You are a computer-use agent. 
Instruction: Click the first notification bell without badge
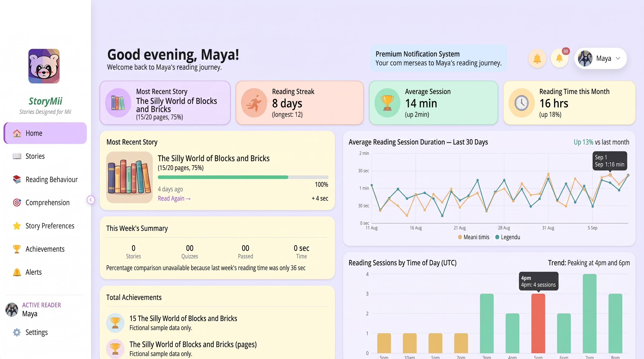pos(537,59)
